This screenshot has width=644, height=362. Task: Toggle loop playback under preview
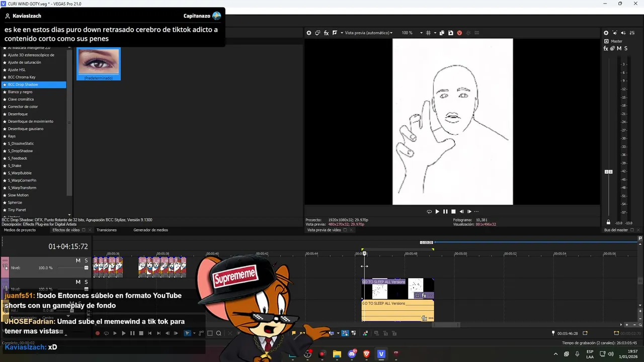pyautogui.click(x=429, y=212)
